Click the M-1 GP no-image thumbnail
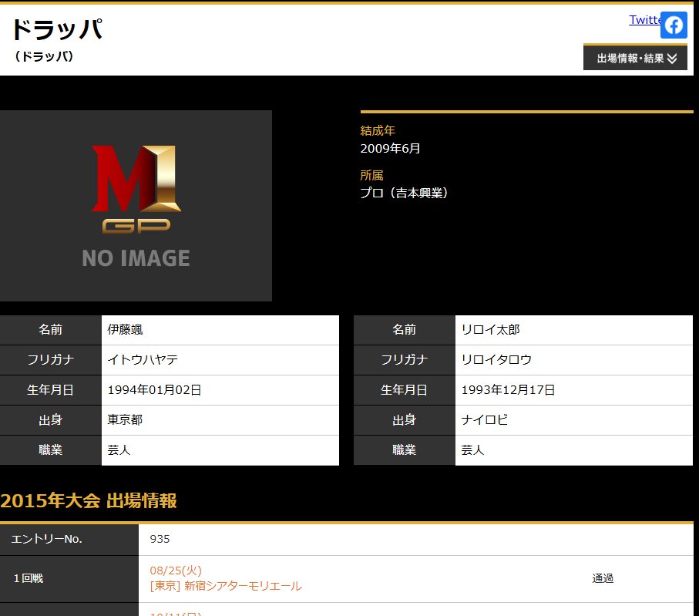The width and height of the screenshot is (699, 616). [136, 206]
